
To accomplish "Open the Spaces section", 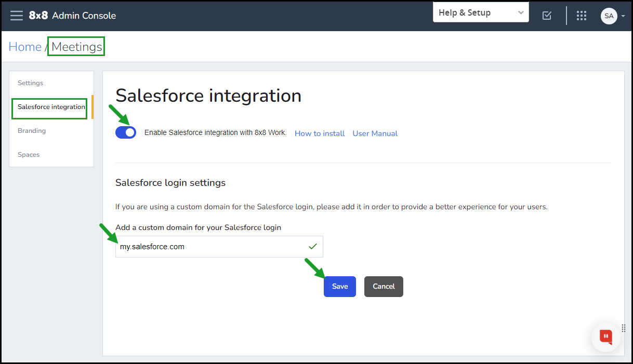I will click(x=29, y=155).
